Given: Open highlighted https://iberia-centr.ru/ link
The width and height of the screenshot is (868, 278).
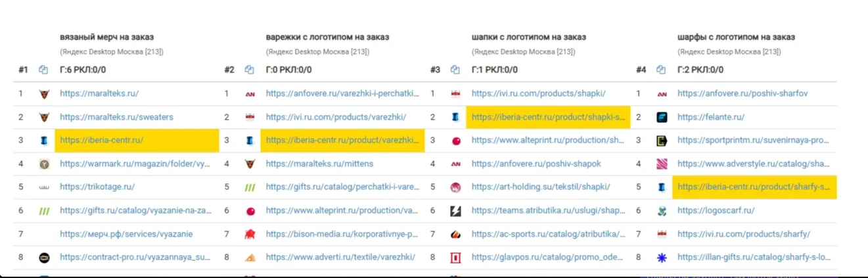Looking at the screenshot, I should click(x=101, y=140).
